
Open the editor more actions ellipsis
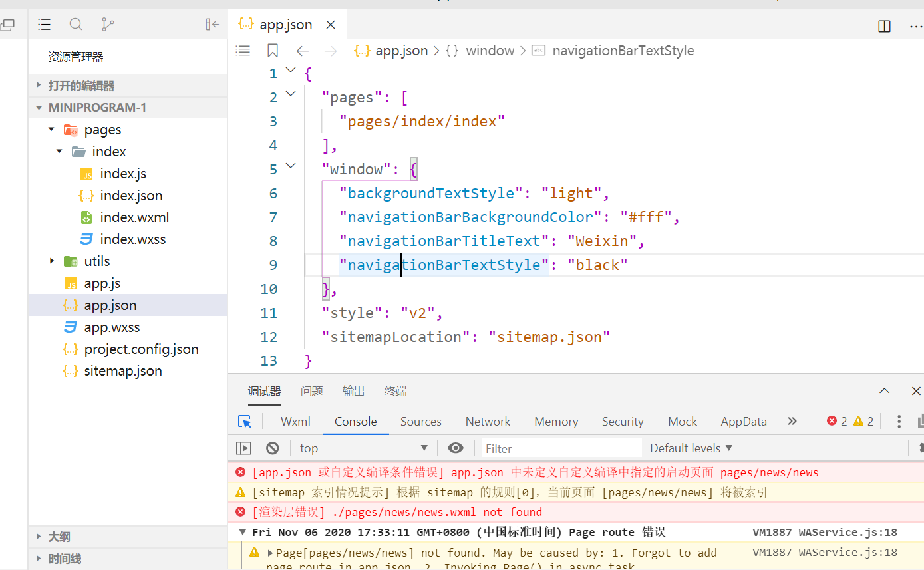tap(916, 26)
